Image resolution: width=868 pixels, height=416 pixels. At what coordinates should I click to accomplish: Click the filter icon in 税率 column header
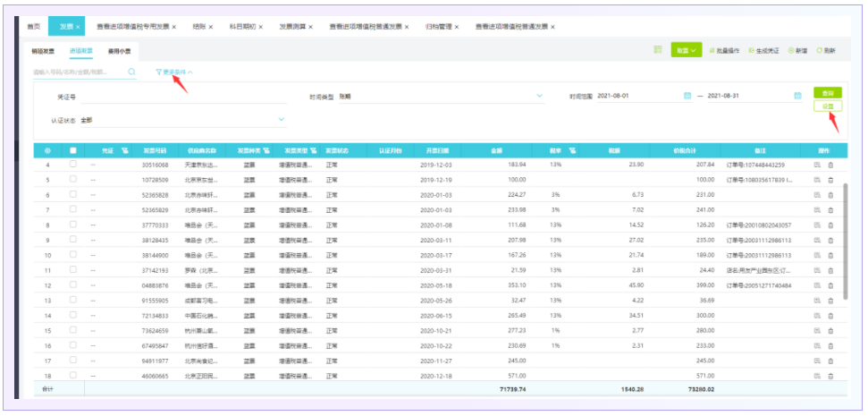(571, 150)
